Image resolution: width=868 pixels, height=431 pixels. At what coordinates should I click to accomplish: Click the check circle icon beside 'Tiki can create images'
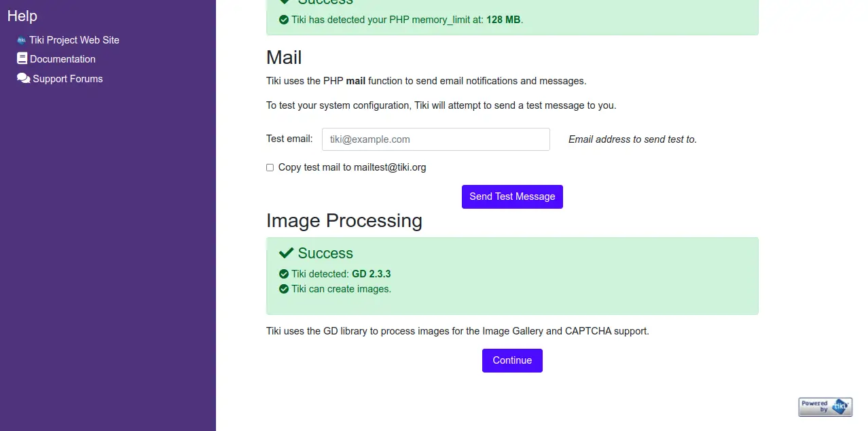284,289
